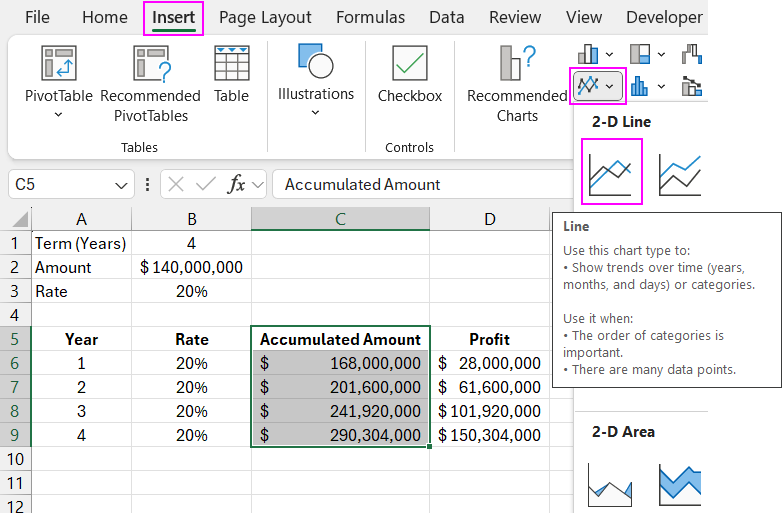Insert a Table from the ribbon
782x513 pixels.
tap(231, 64)
